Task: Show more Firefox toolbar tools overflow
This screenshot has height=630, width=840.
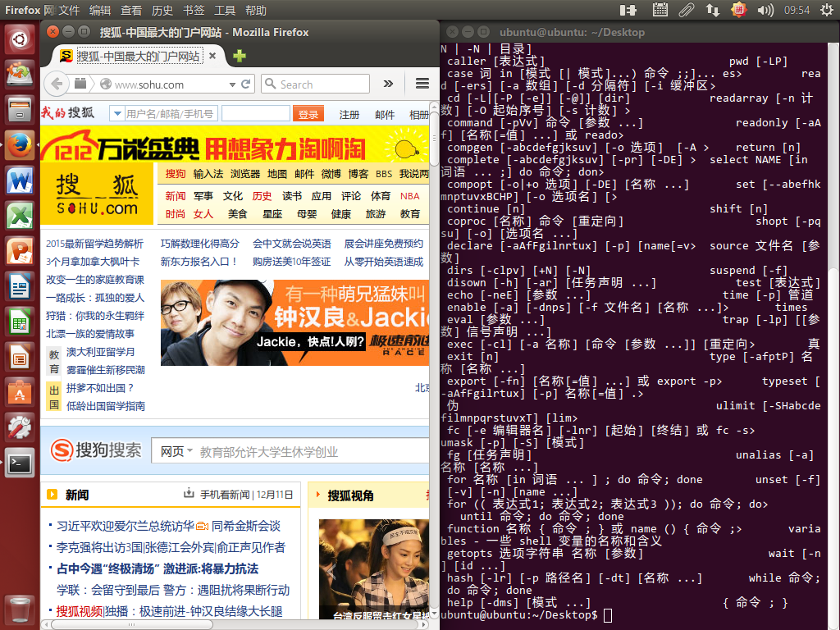Action: pyautogui.click(x=388, y=84)
